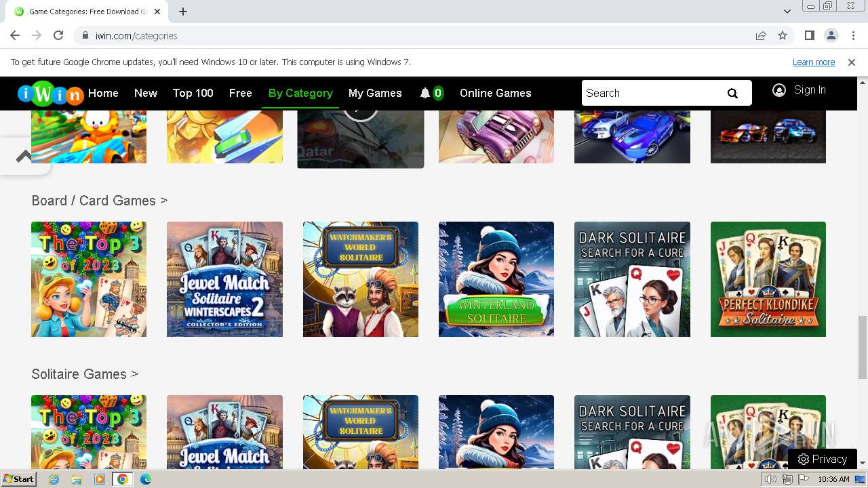The width and height of the screenshot is (868, 488).
Task: Open the Board / Card Games category heading
Action: coord(99,201)
